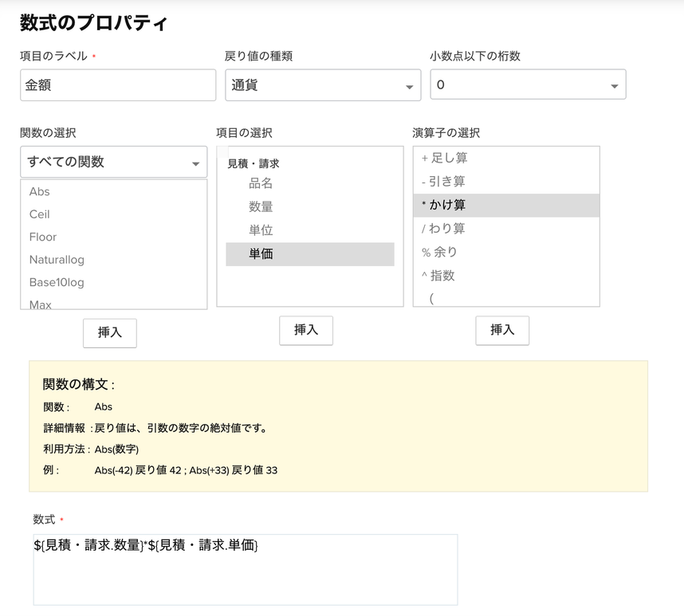Choose Floor from the function list
This screenshot has width=684, height=616.
coord(43,237)
